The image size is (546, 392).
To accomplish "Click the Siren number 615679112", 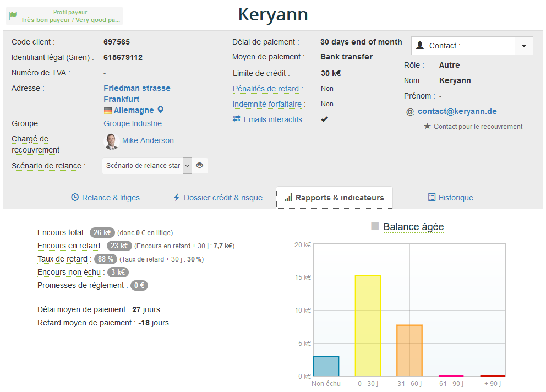I will pos(123,57).
